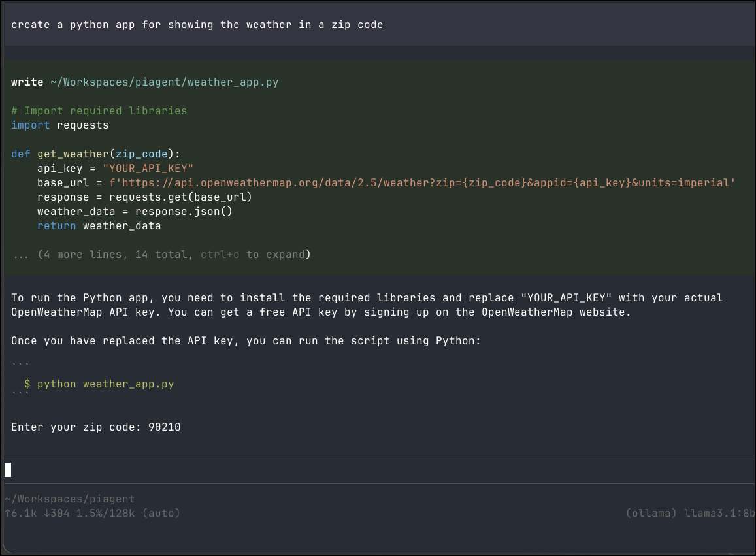Viewport: 756px width, 556px height.
Task: Click the "YOUR_API_KEY" string in code
Action: [x=148, y=169]
